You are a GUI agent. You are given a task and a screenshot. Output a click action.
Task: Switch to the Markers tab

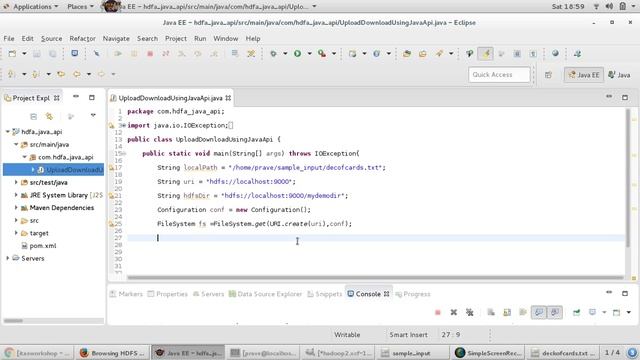click(126, 294)
